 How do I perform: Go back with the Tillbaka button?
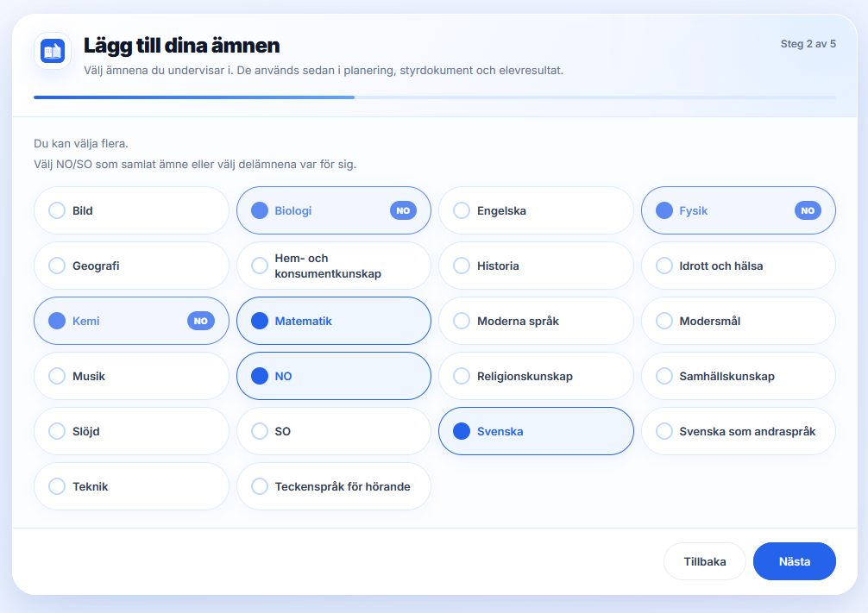click(705, 561)
